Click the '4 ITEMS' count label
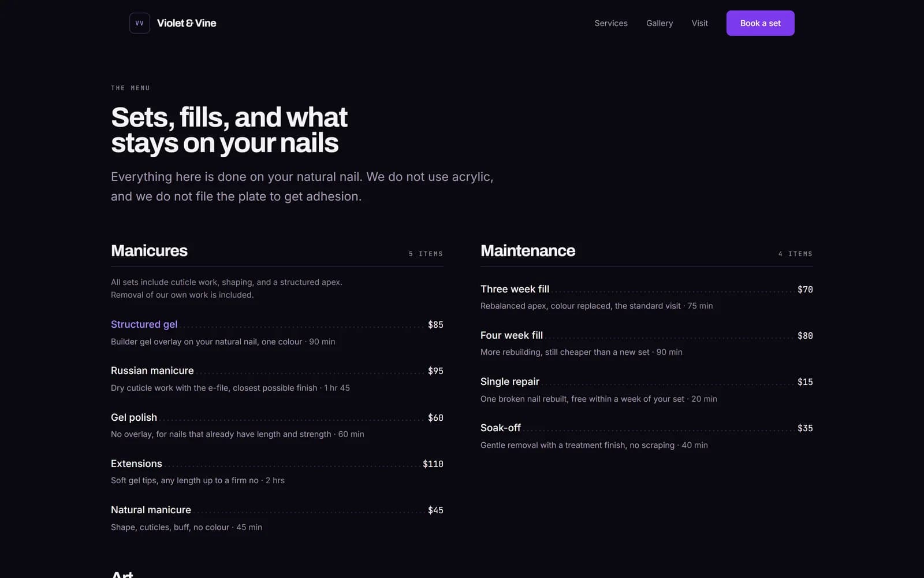 point(795,254)
